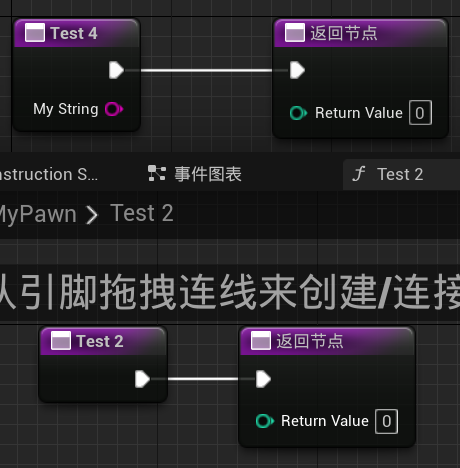The width and height of the screenshot is (460, 468).
Task: Click the bottom Return Value field showing 0
Action: tap(386, 421)
